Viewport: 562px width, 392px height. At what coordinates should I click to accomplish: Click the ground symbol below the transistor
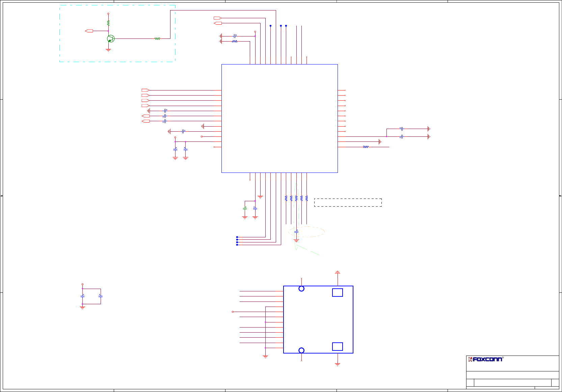(108, 50)
